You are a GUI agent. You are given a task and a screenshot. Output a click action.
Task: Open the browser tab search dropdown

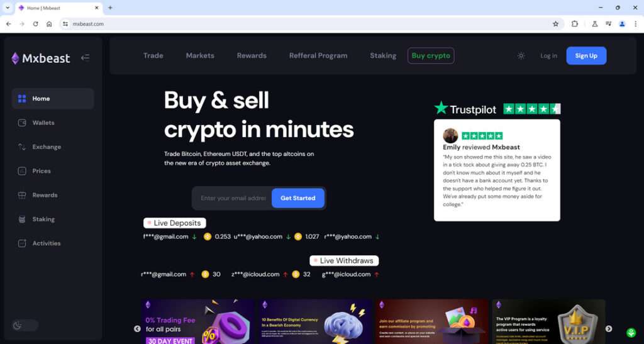[x=8, y=8]
